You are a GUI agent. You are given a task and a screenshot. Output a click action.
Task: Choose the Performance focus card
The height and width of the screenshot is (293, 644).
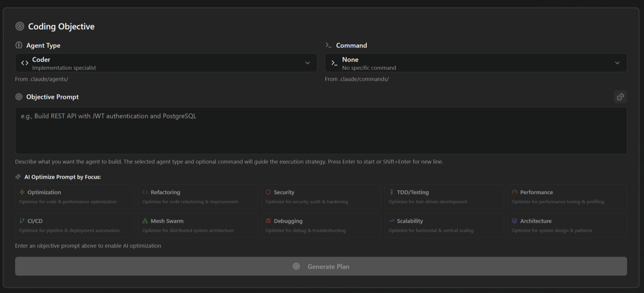568,196
